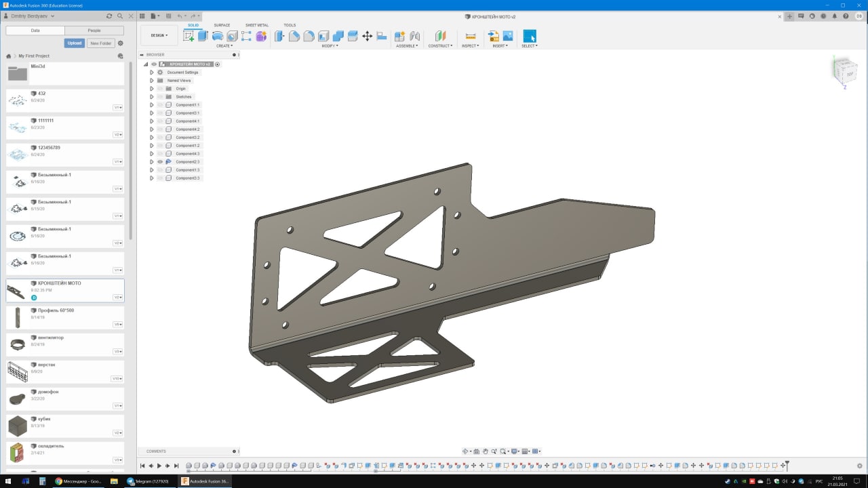Switch to the SHEET METAL tab
Image resolution: width=868 pixels, height=488 pixels.
(x=257, y=25)
